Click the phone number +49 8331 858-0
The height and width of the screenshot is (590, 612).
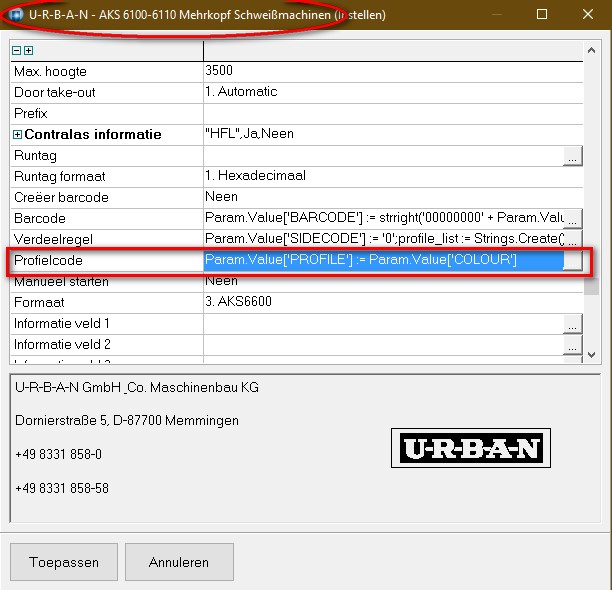point(59,455)
